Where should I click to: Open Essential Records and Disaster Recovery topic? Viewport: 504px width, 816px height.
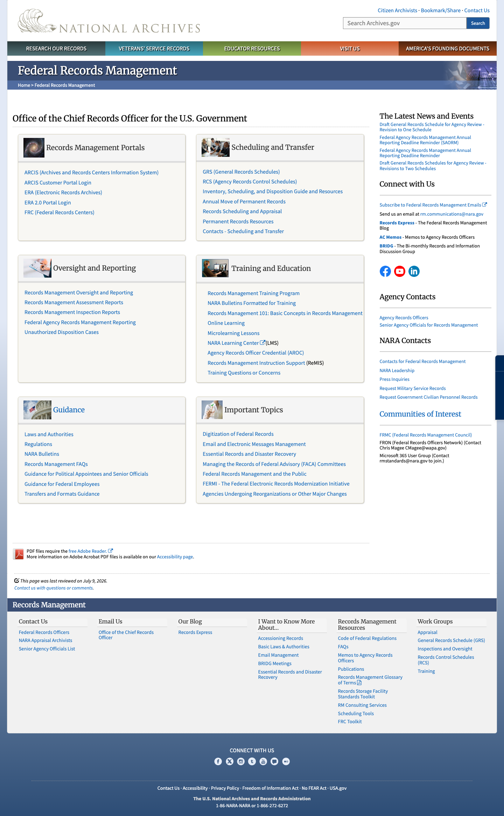[x=249, y=454]
